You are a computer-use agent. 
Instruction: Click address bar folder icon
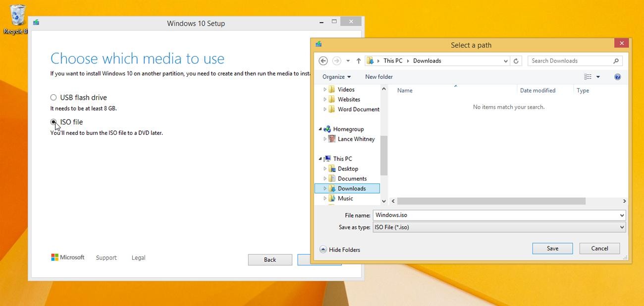[x=371, y=61]
